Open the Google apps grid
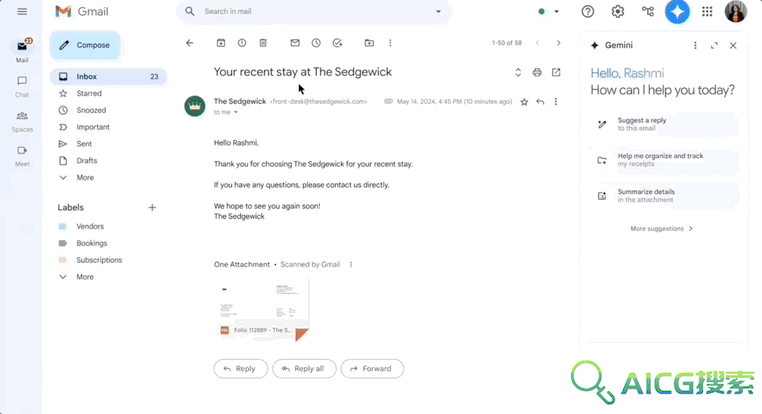 click(x=707, y=11)
